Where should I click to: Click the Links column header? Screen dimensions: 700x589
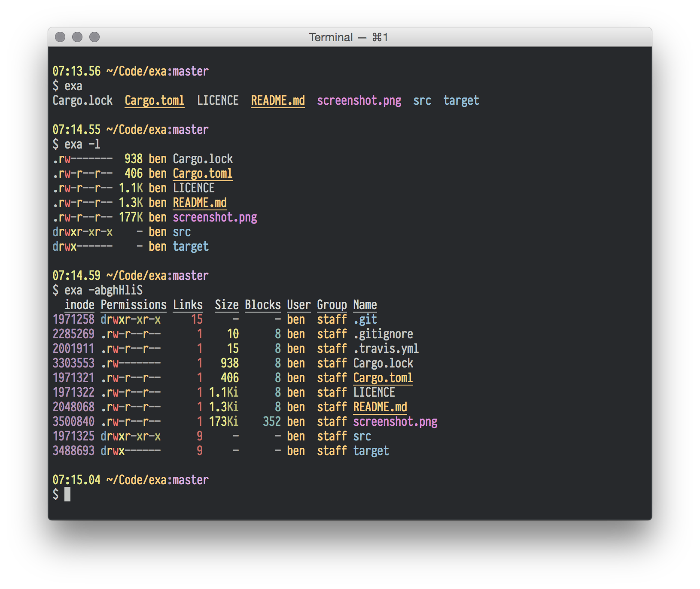point(188,305)
